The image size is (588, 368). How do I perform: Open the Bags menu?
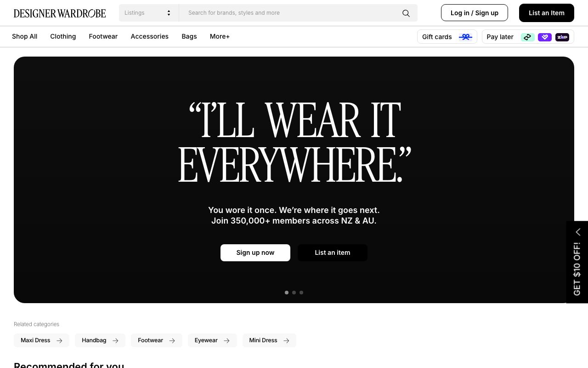[x=189, y=36]
